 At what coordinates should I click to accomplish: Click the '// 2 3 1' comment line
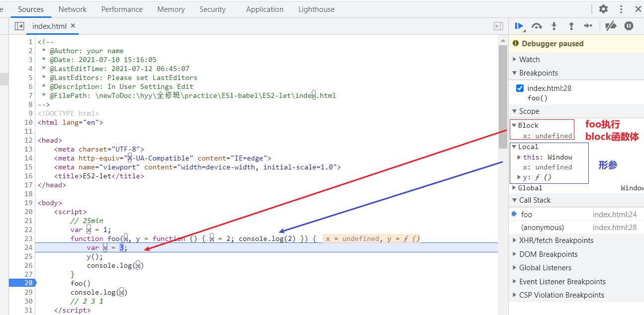pos(87,301)
